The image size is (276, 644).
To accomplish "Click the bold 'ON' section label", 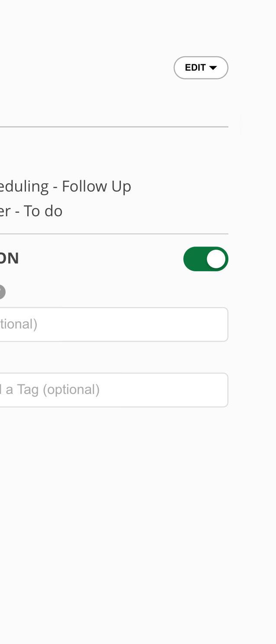I will [x=9, y=259].
